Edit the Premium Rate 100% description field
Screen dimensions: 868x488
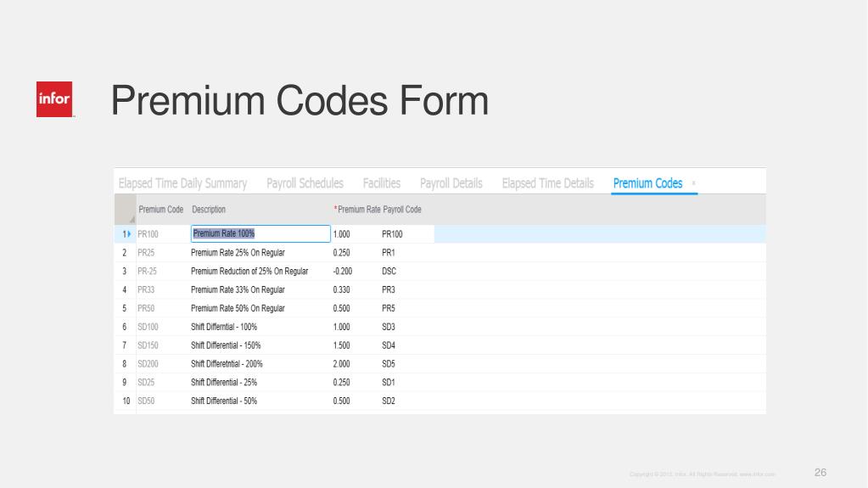[x=260, y=233]
